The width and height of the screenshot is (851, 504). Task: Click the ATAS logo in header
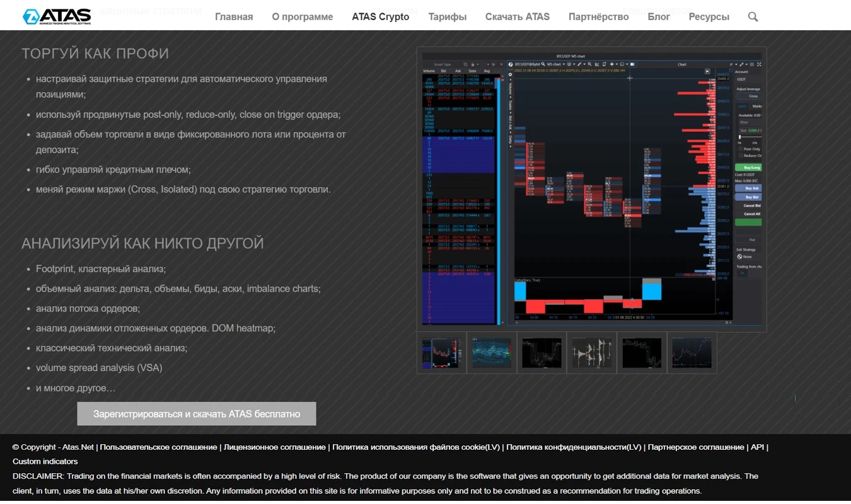(57, 16)
